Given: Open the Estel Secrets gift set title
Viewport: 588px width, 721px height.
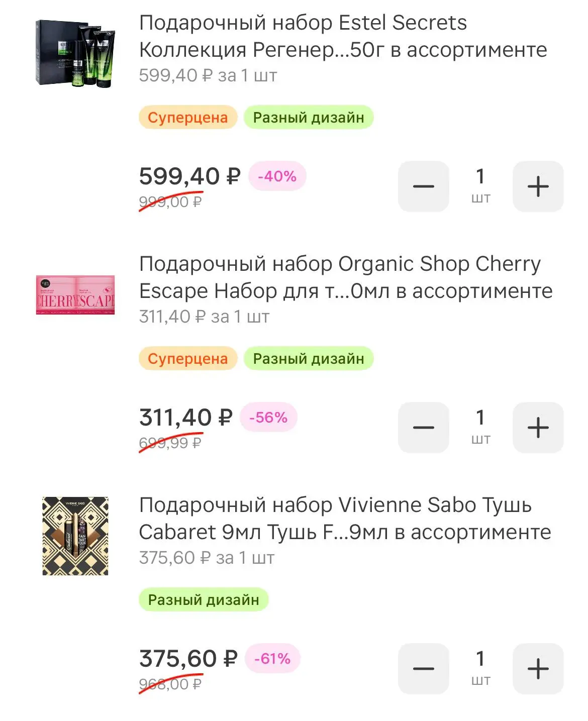Looking at the screenshot, I should 343,36.
